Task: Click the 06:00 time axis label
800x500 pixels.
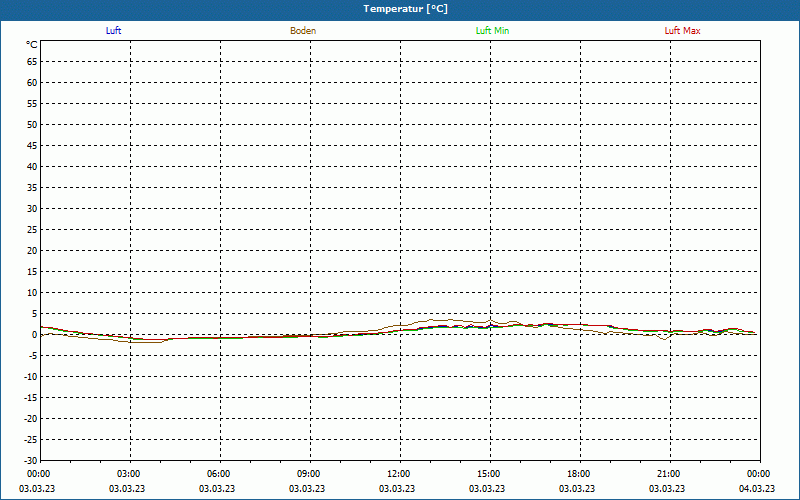Action: point(219,474)
